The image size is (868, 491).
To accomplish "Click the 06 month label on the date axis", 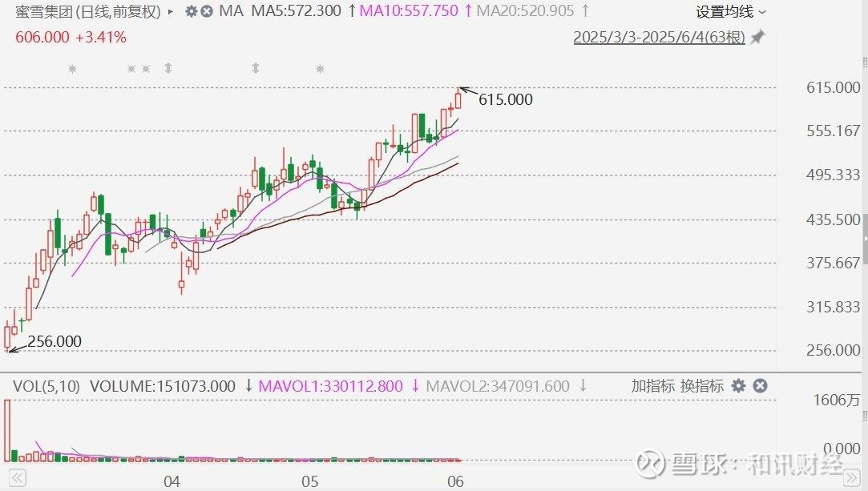I will (x=455, y=481).
